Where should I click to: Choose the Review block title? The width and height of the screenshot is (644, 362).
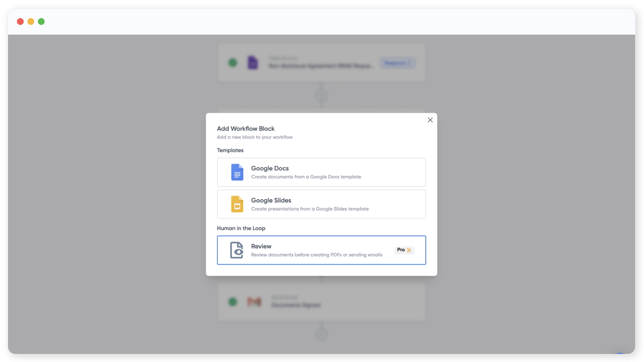(x=261, y=246)
